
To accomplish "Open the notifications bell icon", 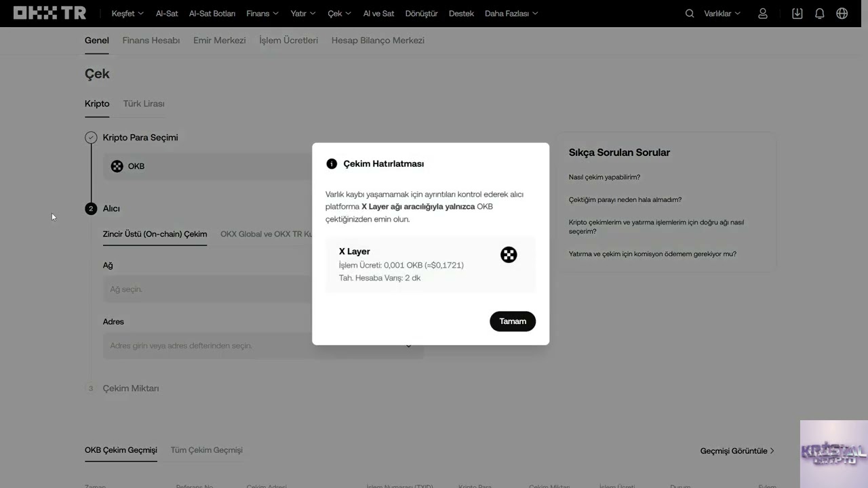I will click(x=820, y=14).
